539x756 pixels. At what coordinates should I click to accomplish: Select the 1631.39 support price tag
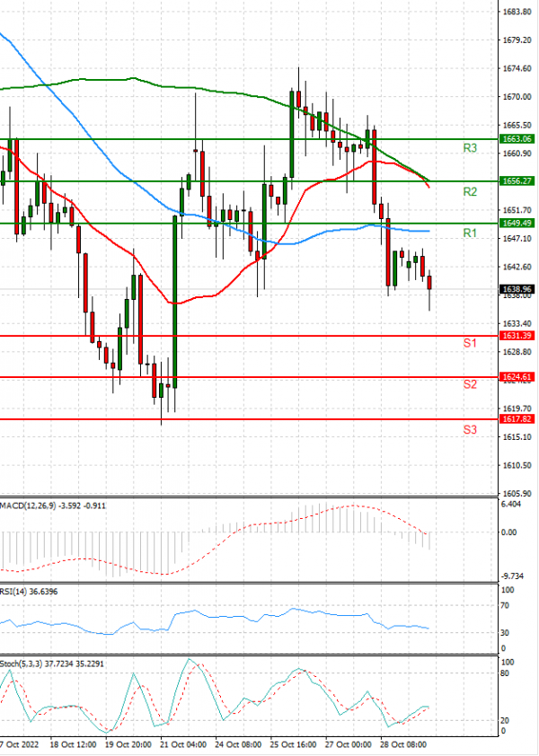click(517, 336)
